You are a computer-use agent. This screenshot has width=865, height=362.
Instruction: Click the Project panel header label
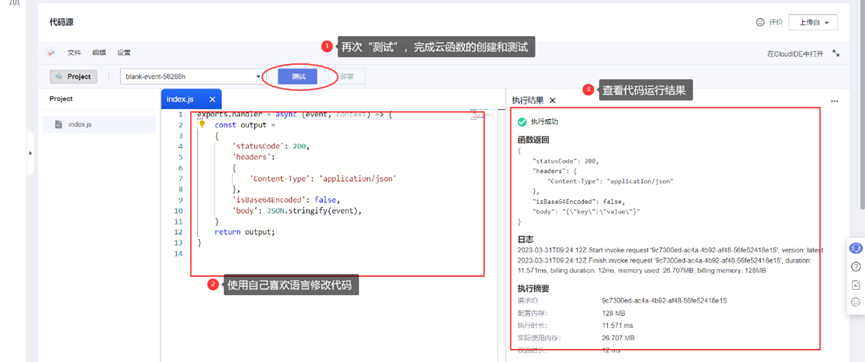[61, 99]
